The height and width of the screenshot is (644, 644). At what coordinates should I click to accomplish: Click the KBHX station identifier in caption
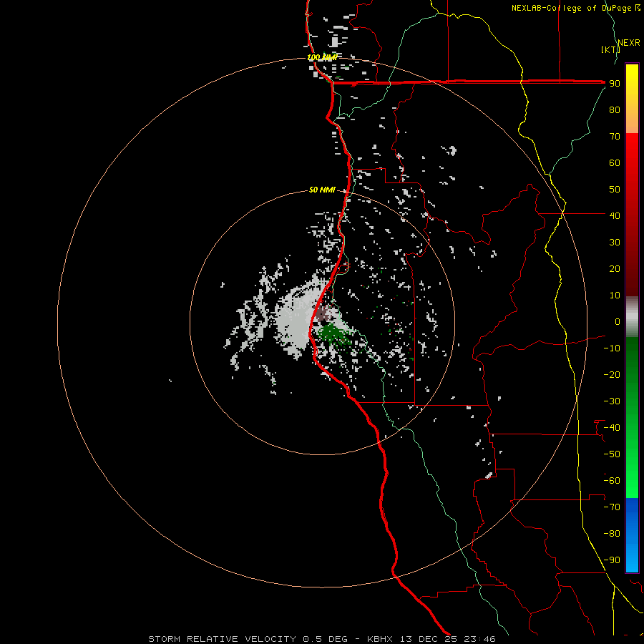click(380, 639)
